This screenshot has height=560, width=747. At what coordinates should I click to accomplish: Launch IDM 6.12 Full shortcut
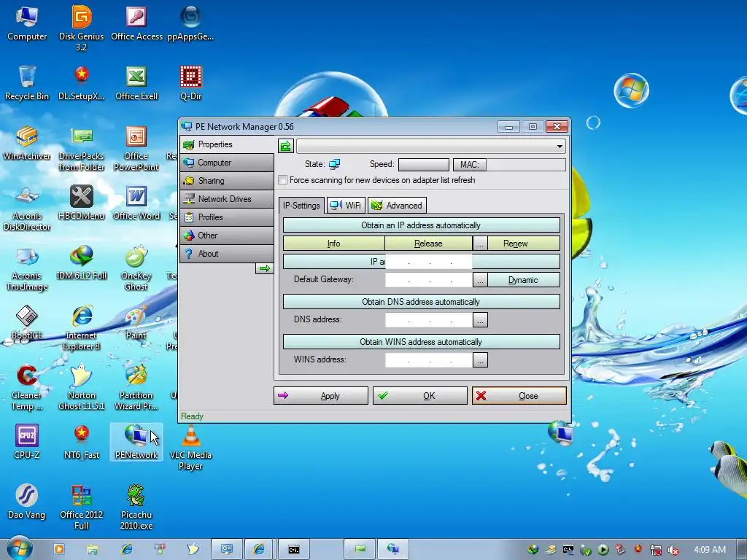tap(82, 262)
